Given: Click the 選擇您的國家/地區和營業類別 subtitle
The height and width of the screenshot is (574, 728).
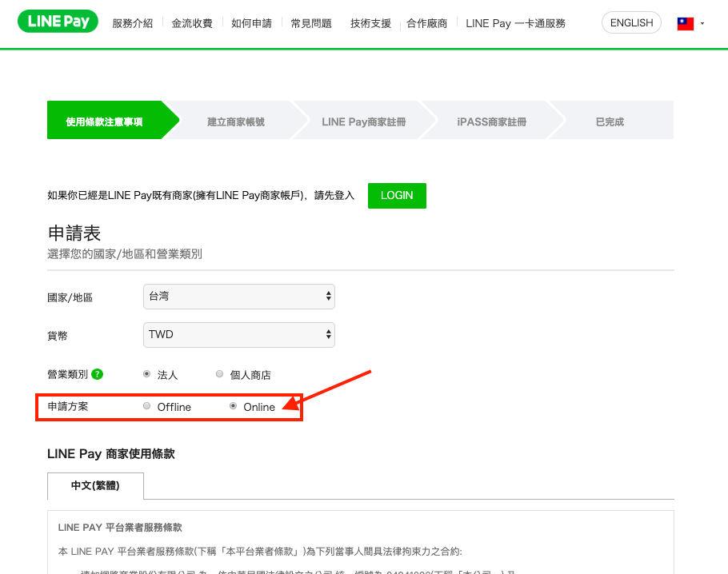Looking at the screenshot, I should [x=125, y=253].
